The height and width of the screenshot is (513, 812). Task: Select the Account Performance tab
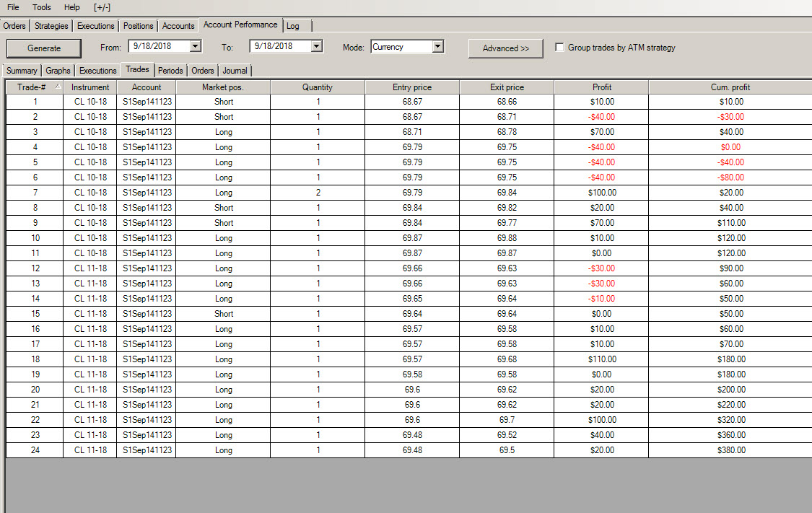coord(240,25)
